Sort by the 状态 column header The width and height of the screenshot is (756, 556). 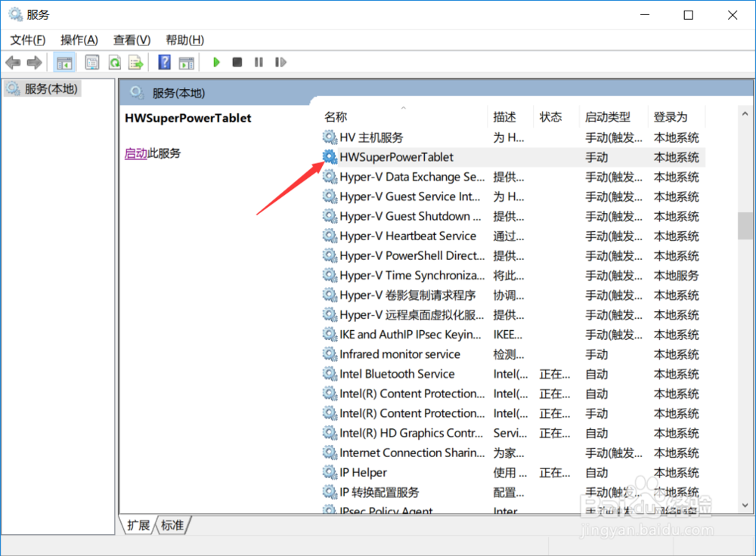[551, 116]
